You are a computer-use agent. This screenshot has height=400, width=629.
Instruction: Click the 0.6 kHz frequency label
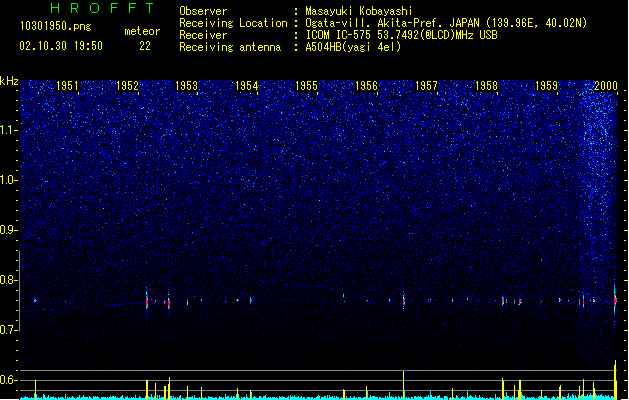click(8, 380)
